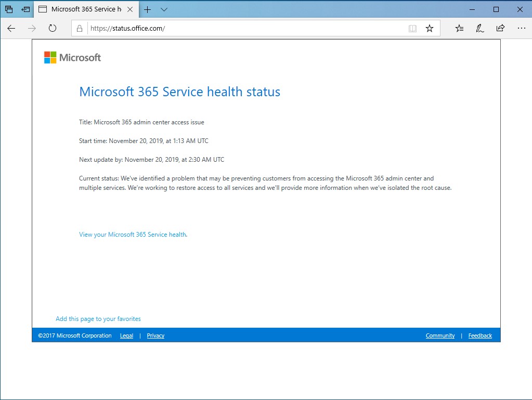Expand the forward navigation arrow

[x=32, y=29]
